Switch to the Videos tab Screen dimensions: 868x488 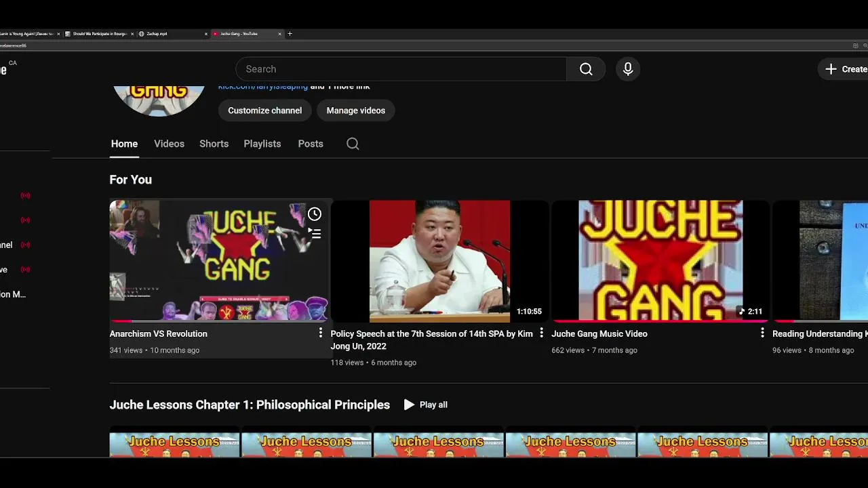click(x=169, y=144)
